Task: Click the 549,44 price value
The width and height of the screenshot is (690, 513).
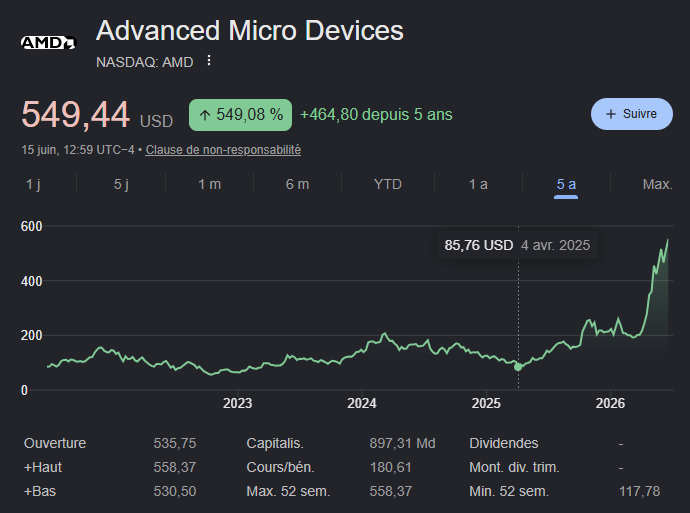Action: (x=75, y=114)
